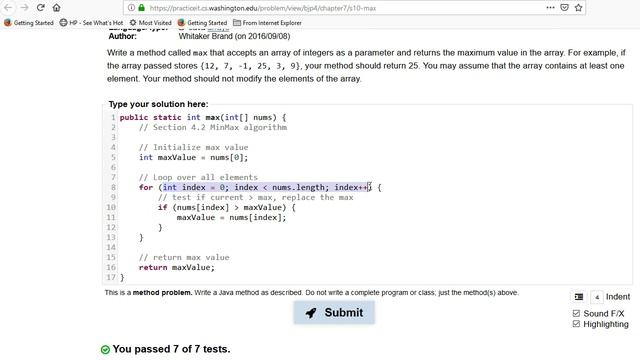640x360 pixels.
Task: Click 'return maxValue;' code line
Action: click(176, 267)
